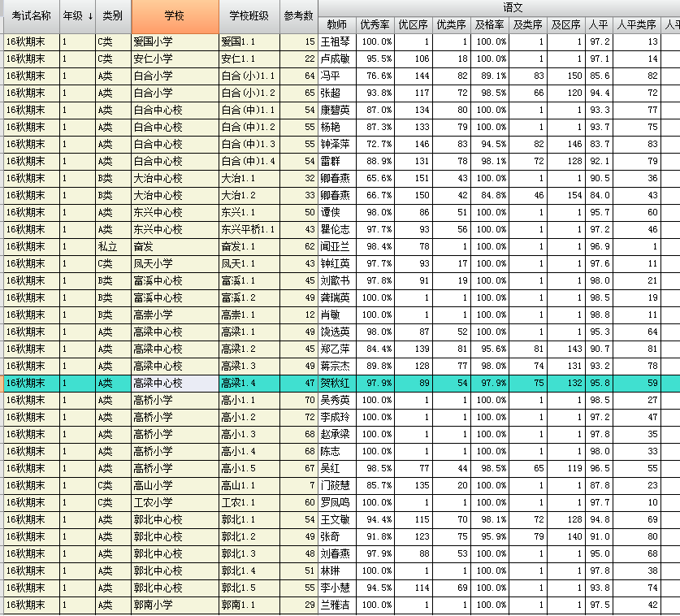Click the sort arrow in 年级 header

(x=90, y=16)
